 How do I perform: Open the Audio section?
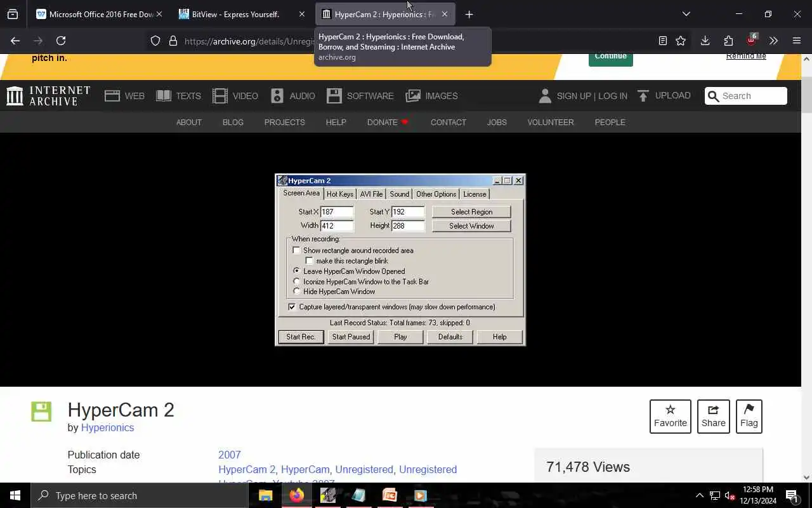pos(292,96)
